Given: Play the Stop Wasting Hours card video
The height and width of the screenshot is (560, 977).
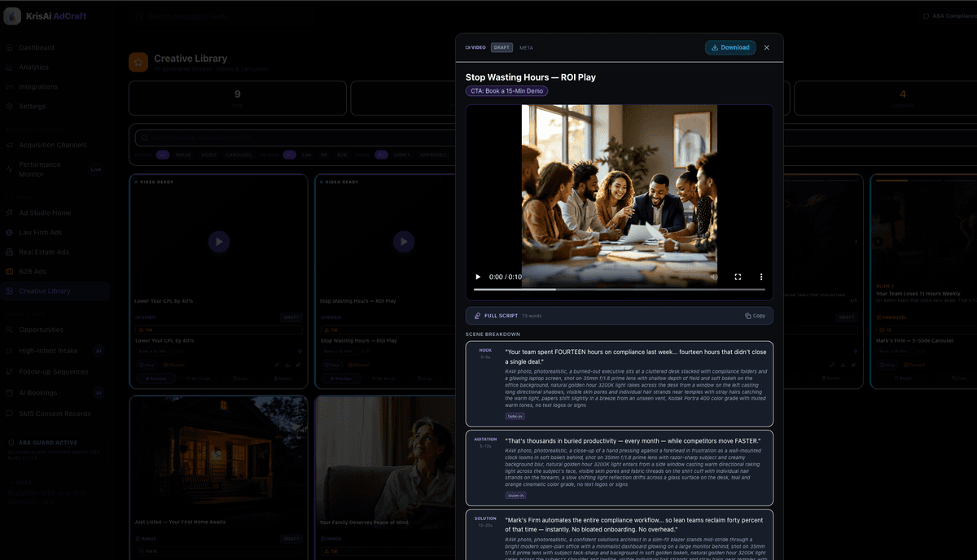Looking at the screenshot, I should coord(404,241).
